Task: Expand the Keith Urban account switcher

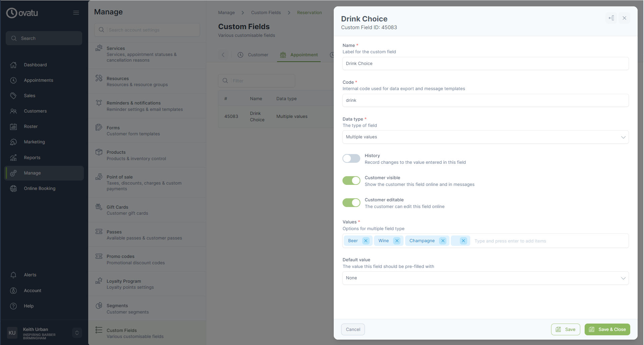Action: point(77,333)
